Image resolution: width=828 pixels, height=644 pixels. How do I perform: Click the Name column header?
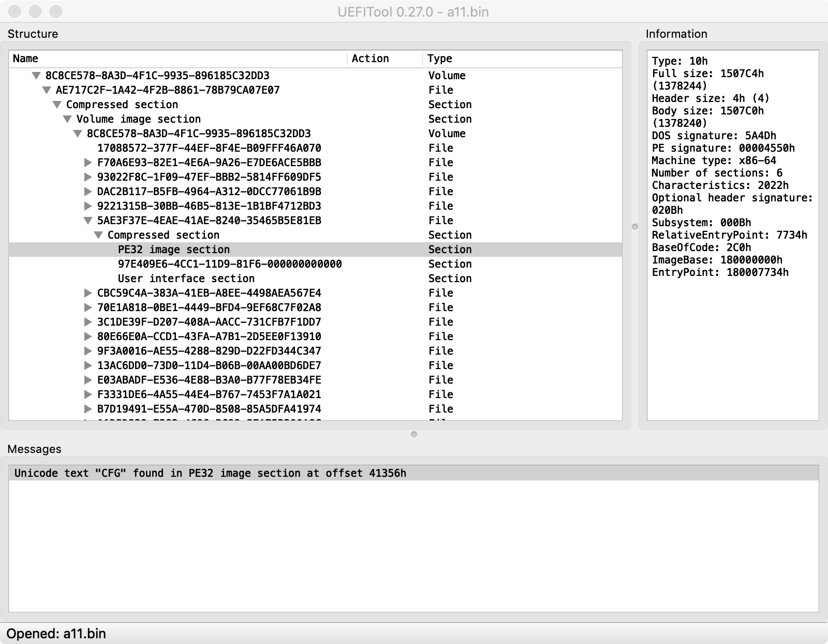coord(26,58)
